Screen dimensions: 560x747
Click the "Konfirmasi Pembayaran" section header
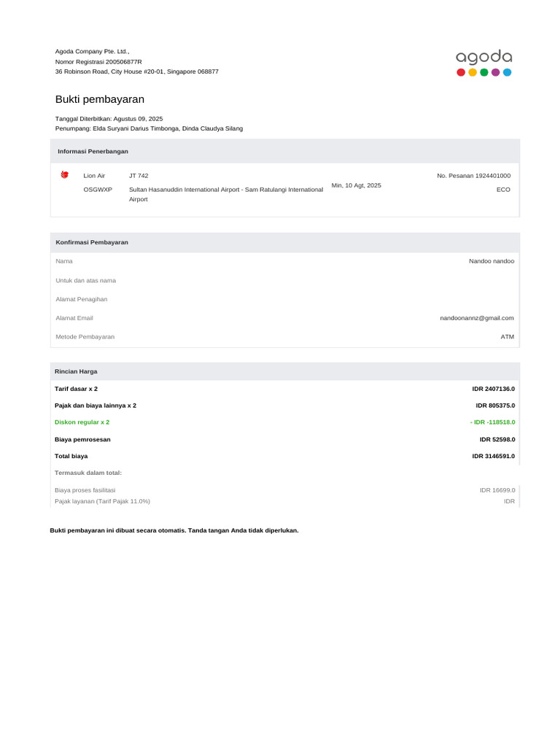coord(92,242)
